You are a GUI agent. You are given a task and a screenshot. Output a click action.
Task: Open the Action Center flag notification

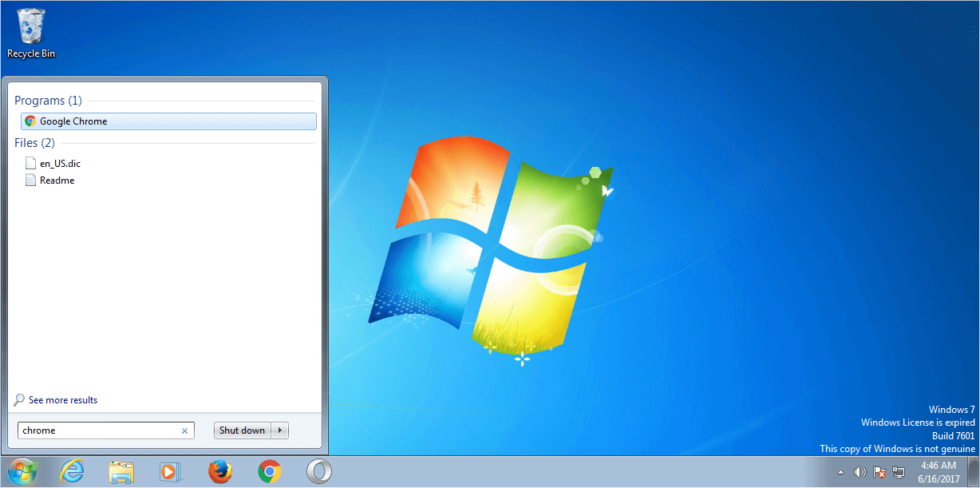[879, 472]
